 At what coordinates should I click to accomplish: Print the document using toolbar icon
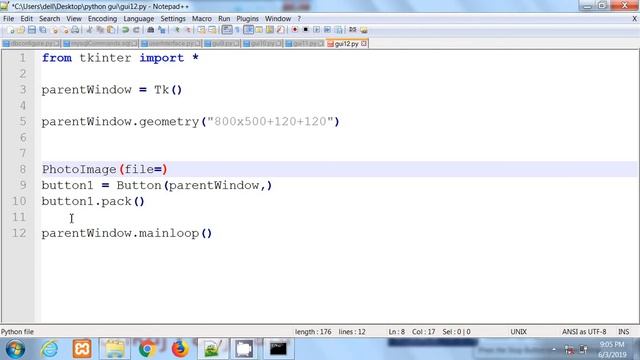(x=76, y=30)
